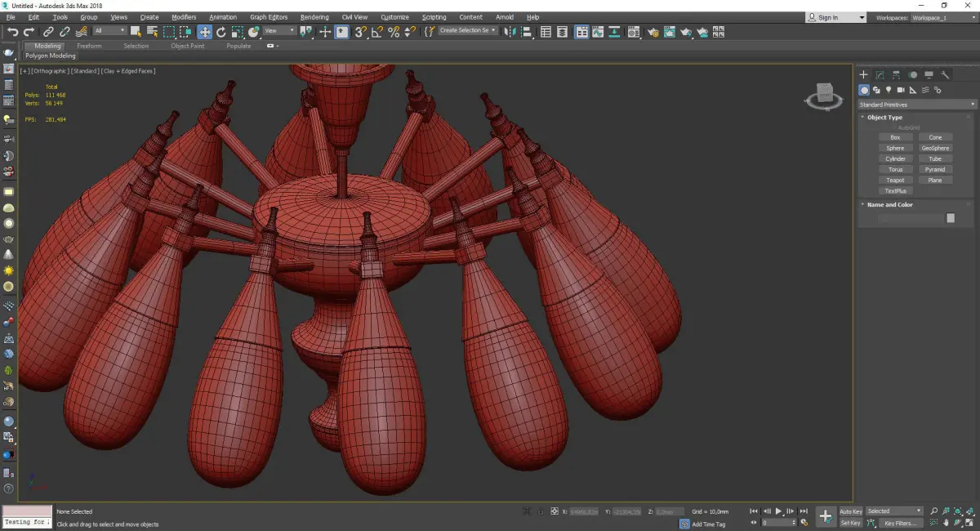The image size is (980, 531).
Task: Toggle Auto Key animation mode
Action: (x=850, y=511)
